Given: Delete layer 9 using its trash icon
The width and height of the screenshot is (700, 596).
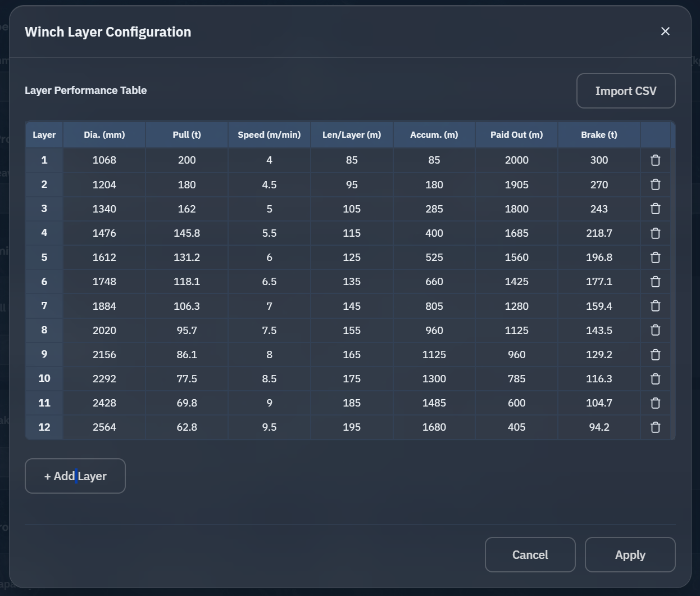Looking at the screenshot, I should [x=655, y=354].
